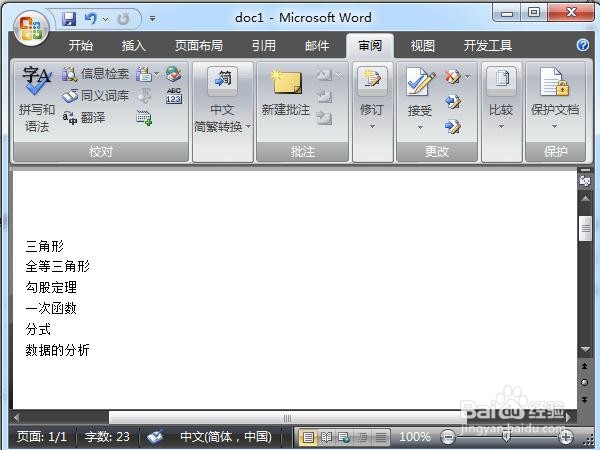Expand the delete comment dropdown arrow

(339, 75)
